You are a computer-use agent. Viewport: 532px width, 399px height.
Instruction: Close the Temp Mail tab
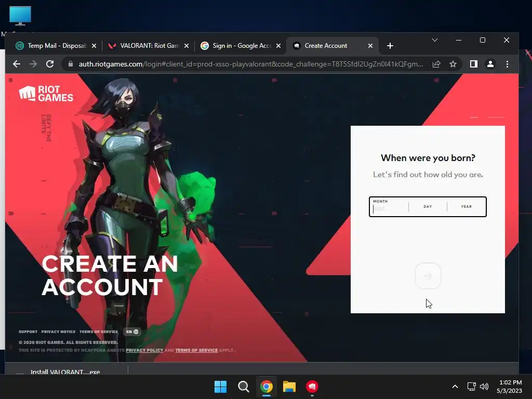coord(94,46)
